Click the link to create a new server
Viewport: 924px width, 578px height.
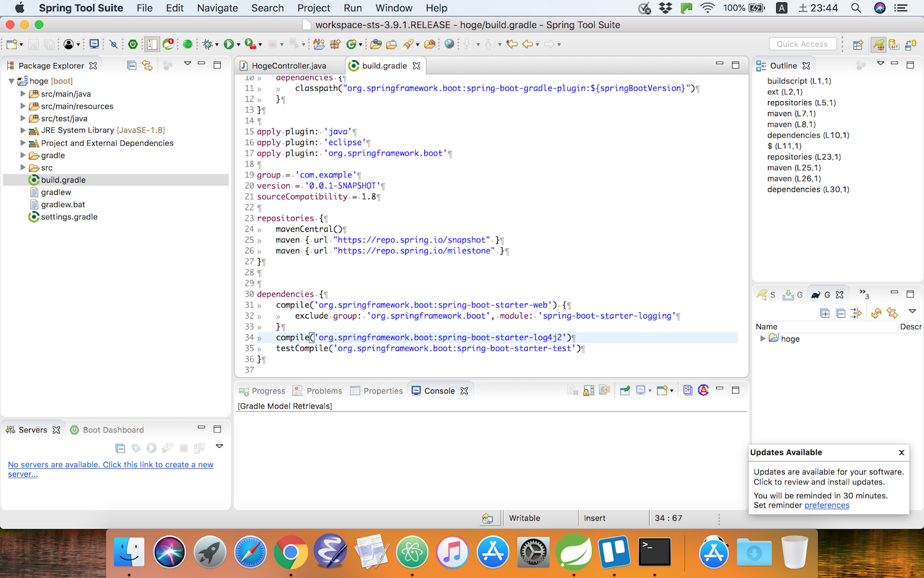pyautogui.click(x=110, y=464)
